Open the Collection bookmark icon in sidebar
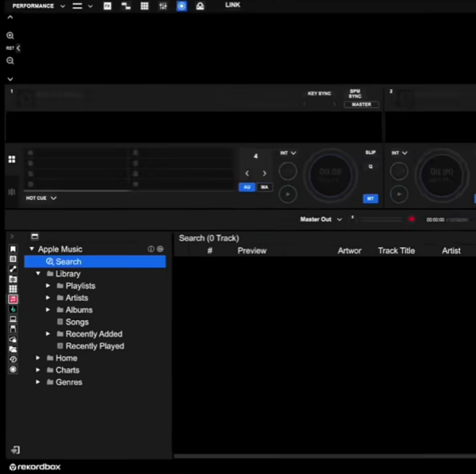The height and width of the screenshot is (474, 476). [13, 249]
